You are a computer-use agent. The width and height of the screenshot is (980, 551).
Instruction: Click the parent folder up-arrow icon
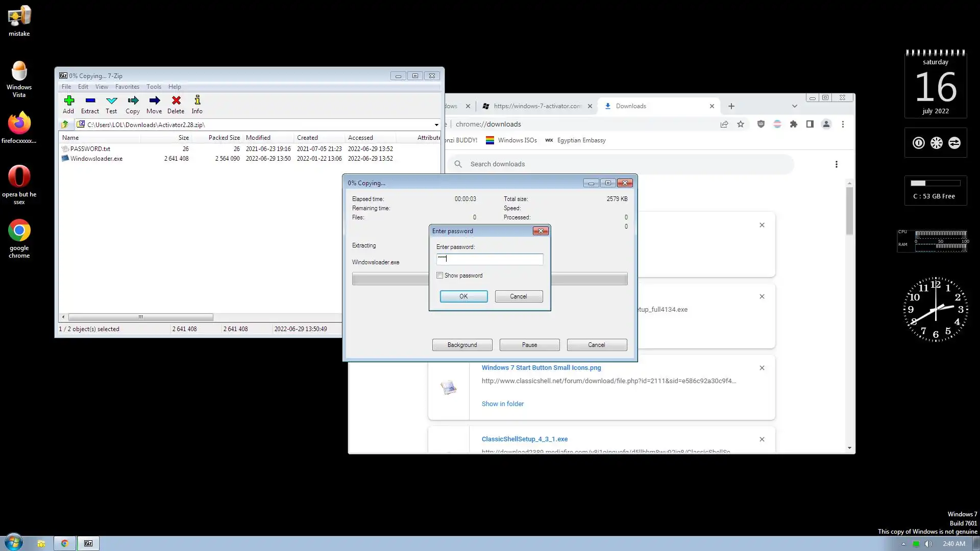click(x=65, y=124)
